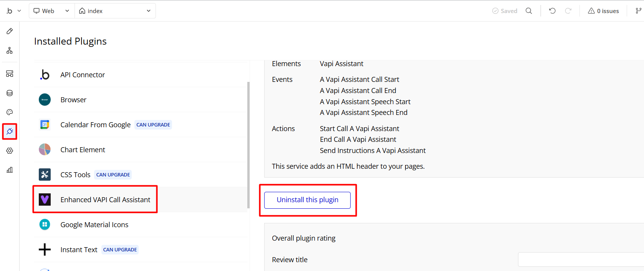
Task: Open the Design tab pencil icon
Action: pos(10,31)
